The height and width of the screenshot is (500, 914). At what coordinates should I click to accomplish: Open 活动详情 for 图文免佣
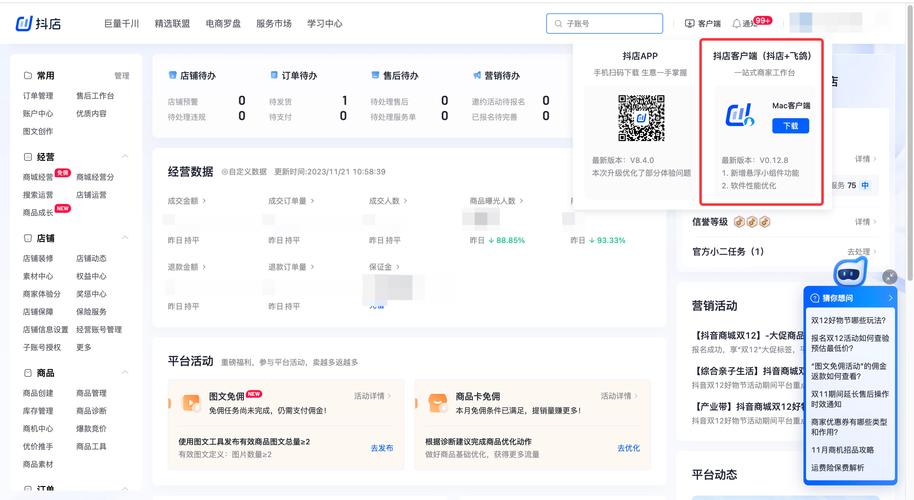coord(372,396)
